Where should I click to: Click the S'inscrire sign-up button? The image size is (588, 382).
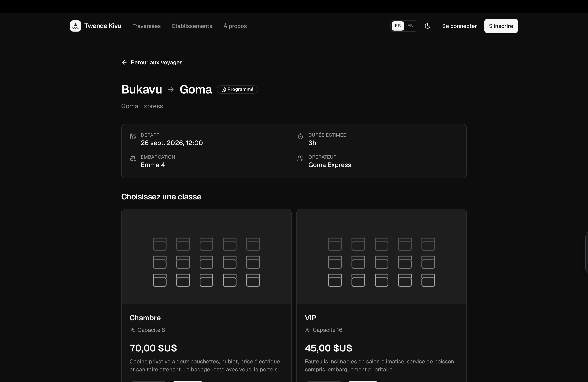[x=501, y=26]
